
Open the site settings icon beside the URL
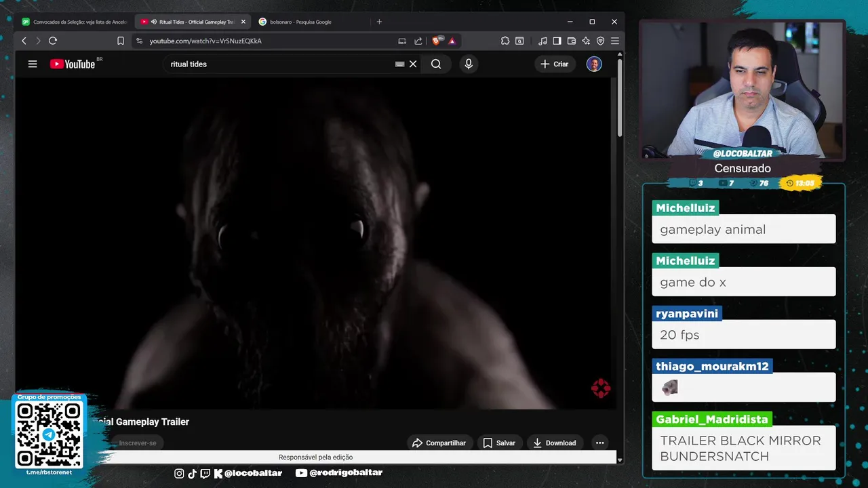[x=139, y=41]
